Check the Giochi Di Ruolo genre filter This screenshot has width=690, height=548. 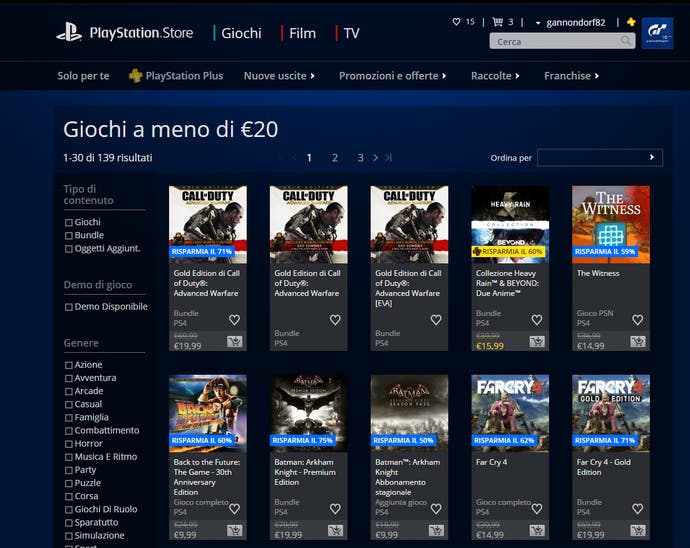click(x=69, y=510)
